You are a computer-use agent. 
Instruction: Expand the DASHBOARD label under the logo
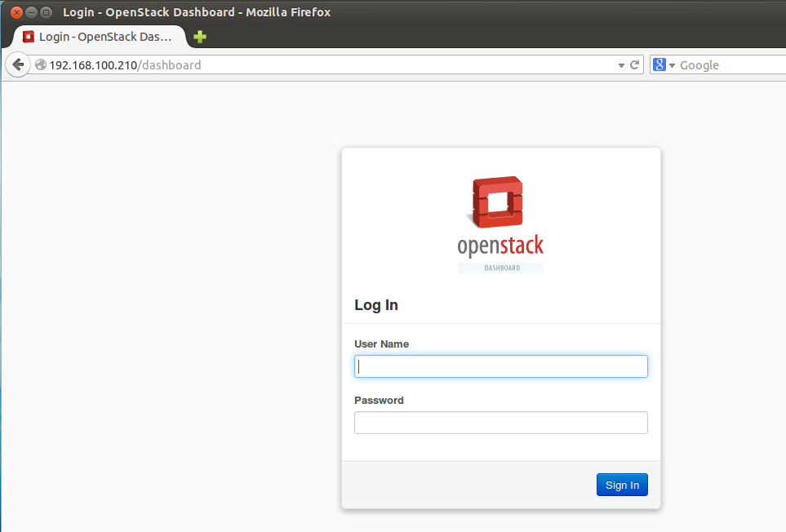click(500, 267)
